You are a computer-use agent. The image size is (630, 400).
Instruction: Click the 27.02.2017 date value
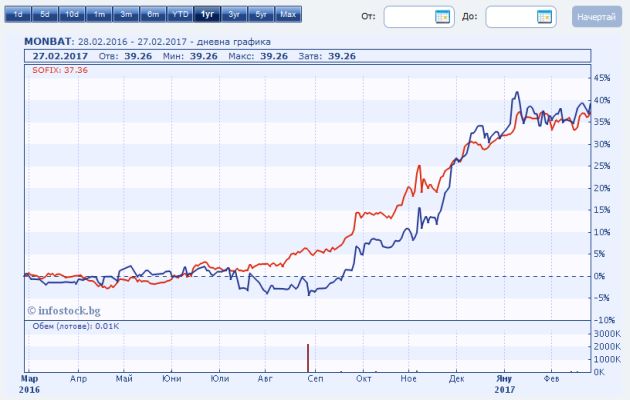[60, 56]
